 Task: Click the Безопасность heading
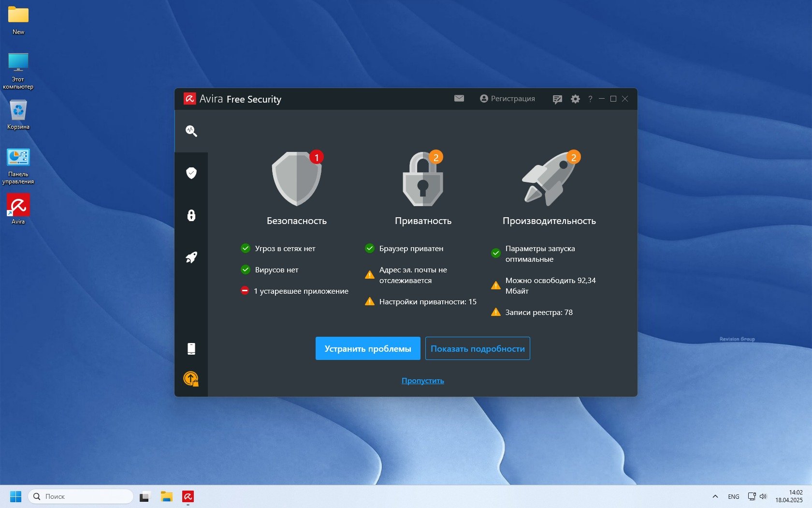point(297,221)
